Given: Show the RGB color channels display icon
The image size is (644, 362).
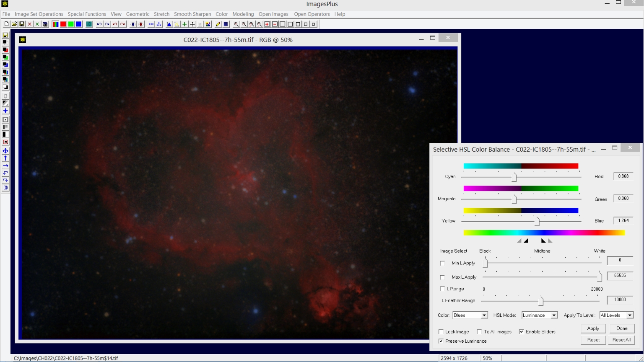Looking at the screenshot, I should point(55,24).
